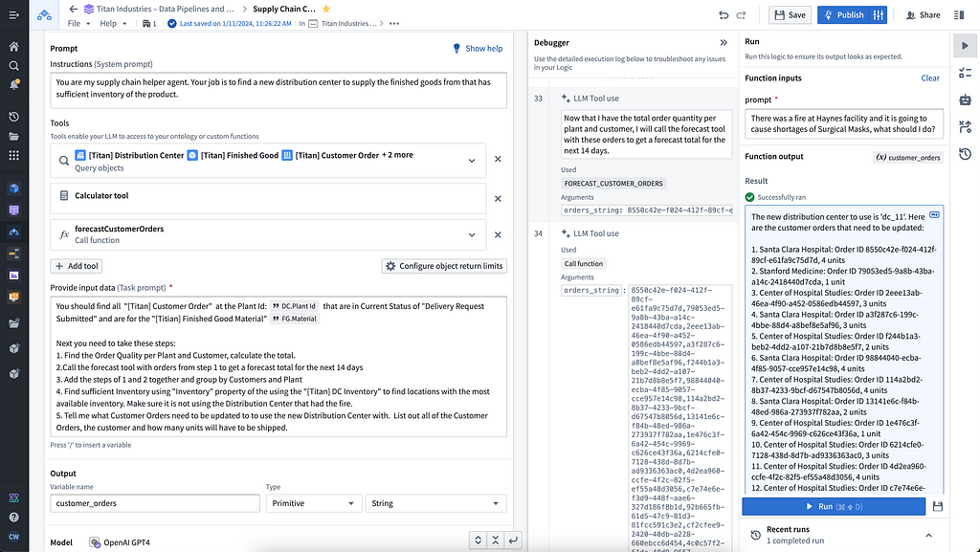Image resolution: width=980 pixels, height=552 pixels.
Task: Edit the Run panel prompt input
Action: pos(844,123)
